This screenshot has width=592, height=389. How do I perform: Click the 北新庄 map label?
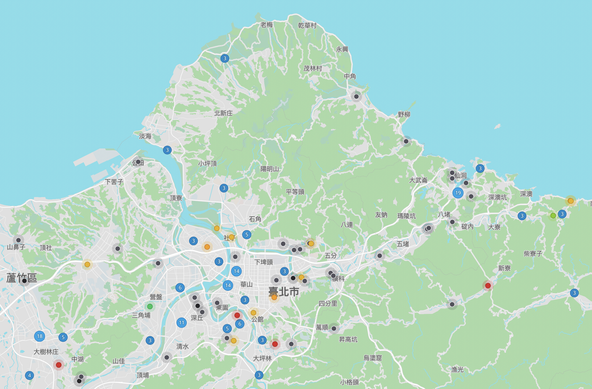pyautogui.click(x=224, y=113)
